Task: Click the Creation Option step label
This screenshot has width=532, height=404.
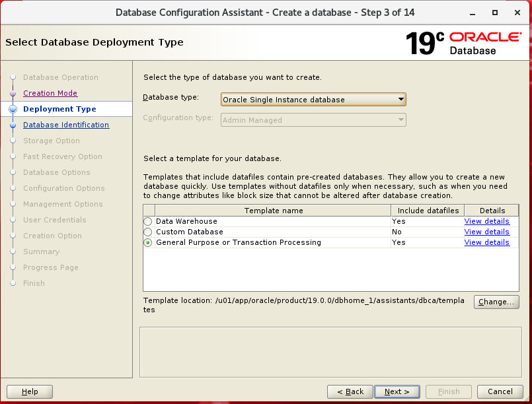Action: 53,236
